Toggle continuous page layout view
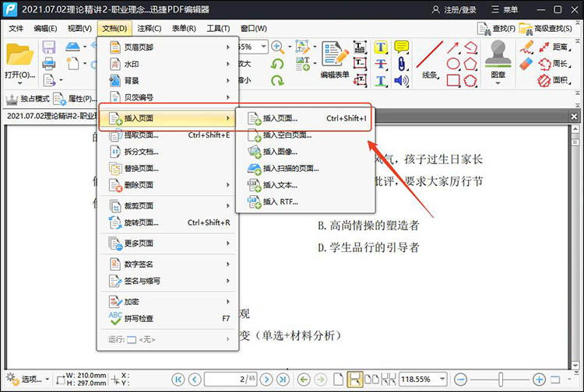 (x=354, y=380)
